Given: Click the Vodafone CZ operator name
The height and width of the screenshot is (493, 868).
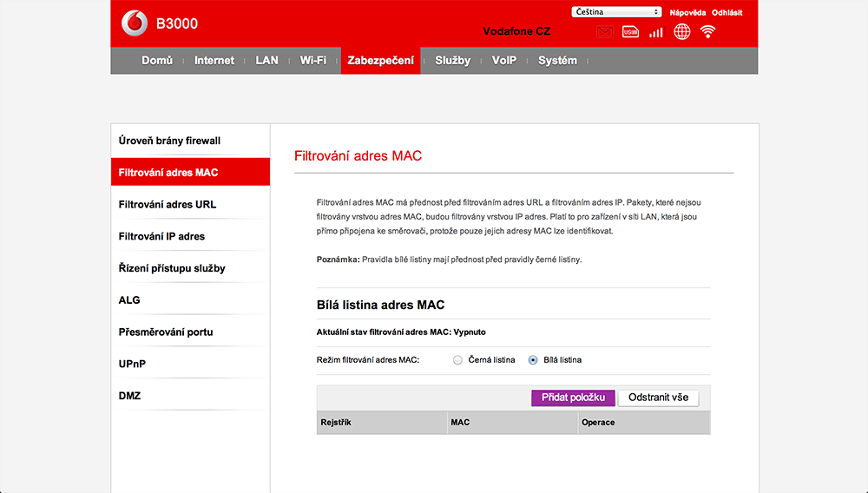Looking at the screenshot, I should point(516,31).
